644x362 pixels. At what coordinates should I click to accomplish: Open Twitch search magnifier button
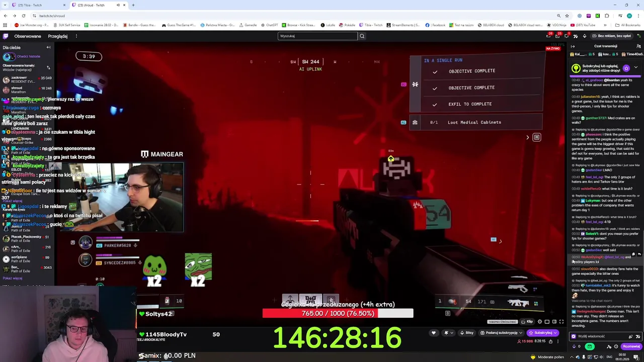pyautogui.click(x=362, y=36)
